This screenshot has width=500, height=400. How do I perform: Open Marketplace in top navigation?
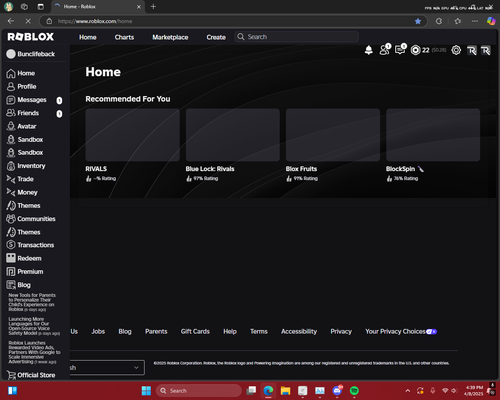pos(170,37)
